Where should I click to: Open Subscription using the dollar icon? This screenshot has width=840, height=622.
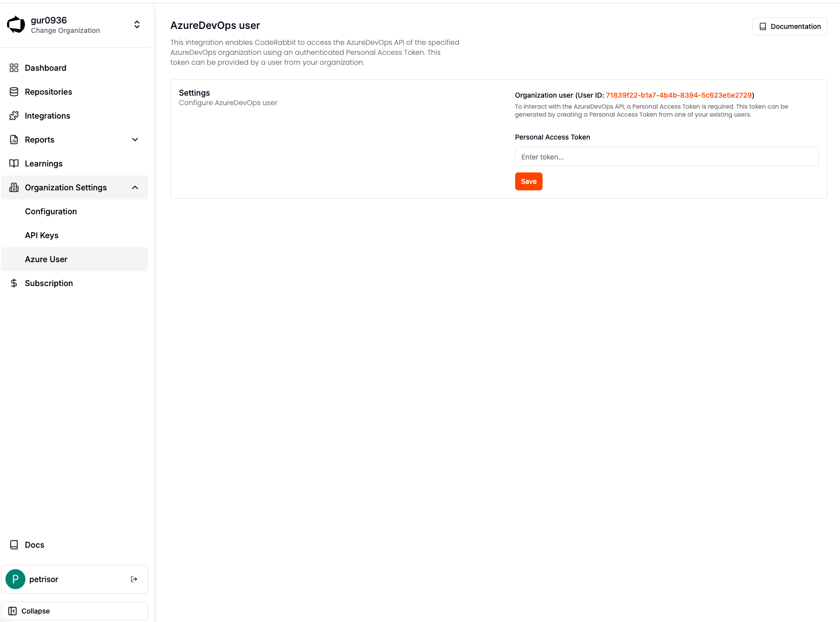(x=14, y=283)
